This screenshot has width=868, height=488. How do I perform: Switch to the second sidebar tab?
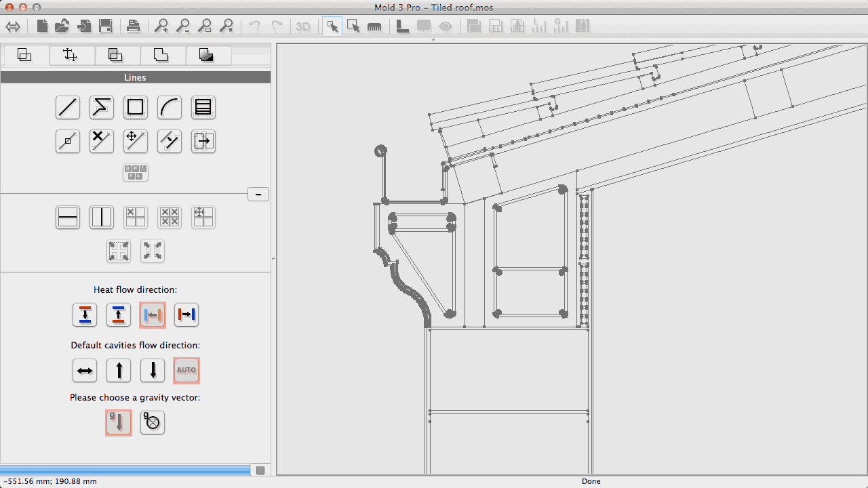(71, 55)
